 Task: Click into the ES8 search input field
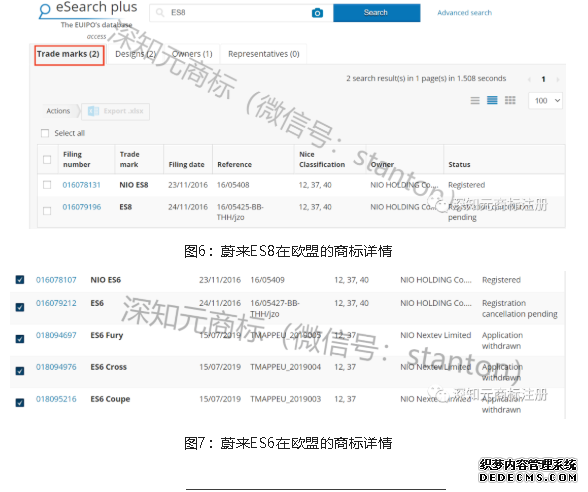point(240,13)
